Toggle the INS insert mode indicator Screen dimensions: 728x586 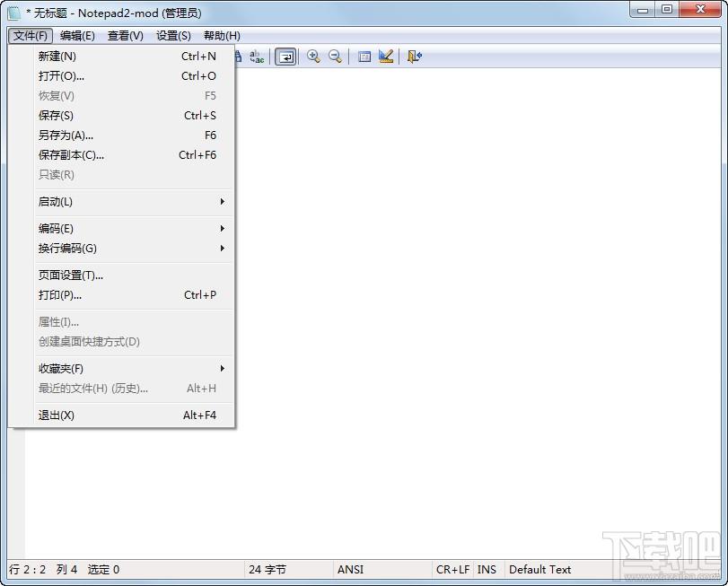tap(487, 569)
